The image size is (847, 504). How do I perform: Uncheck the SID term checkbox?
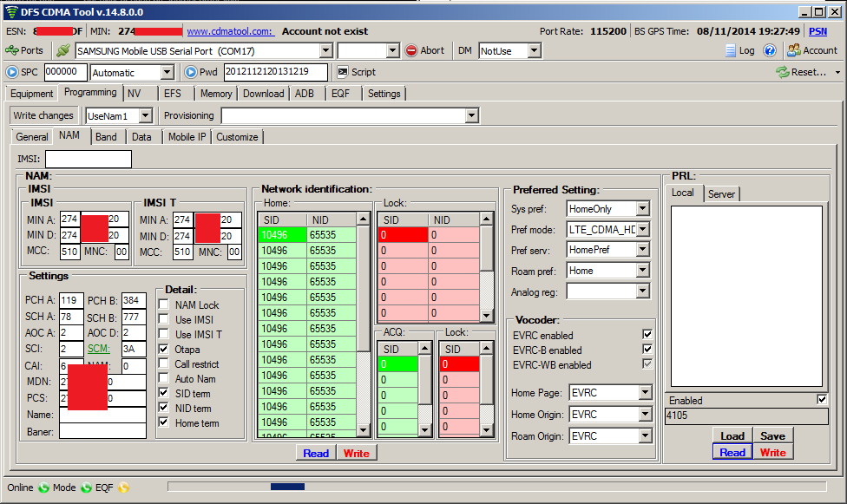164,393
